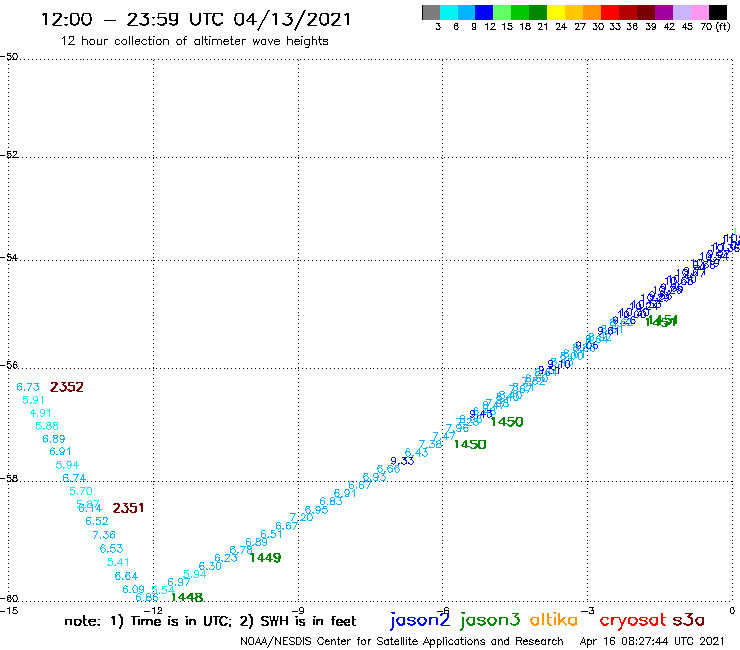Select the 4.91 wave height reading
This screenshot has height=650, width=740.
41,413
